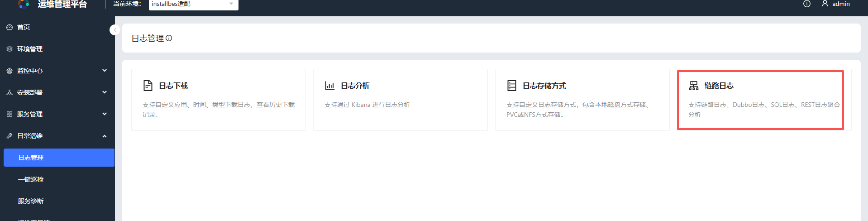Click the 日志存储方式 storage icon
Screen dimensions: 868x221
pos(512,86)
